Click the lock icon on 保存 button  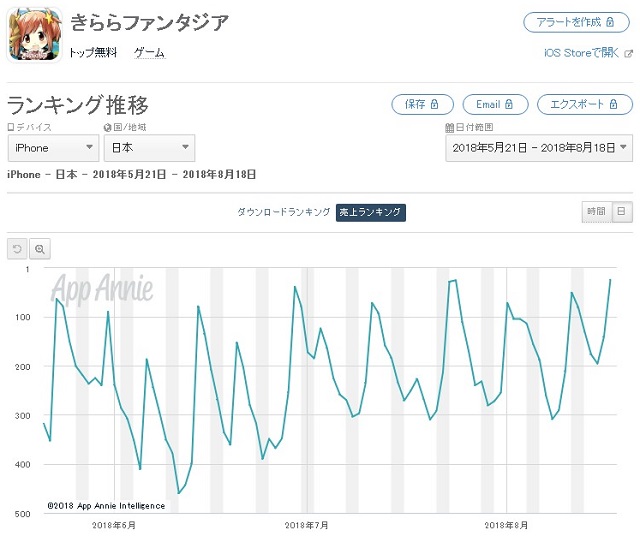436,104
